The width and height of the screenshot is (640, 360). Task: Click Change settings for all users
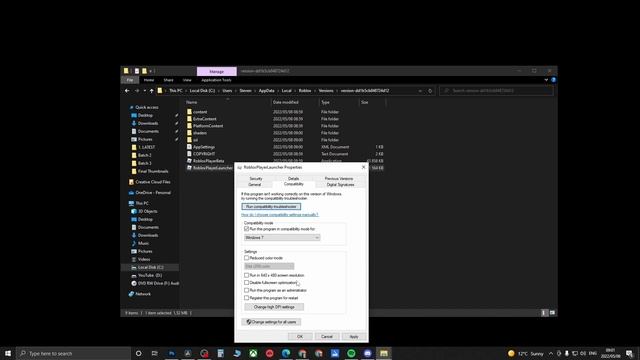click(x=271, y=322)
